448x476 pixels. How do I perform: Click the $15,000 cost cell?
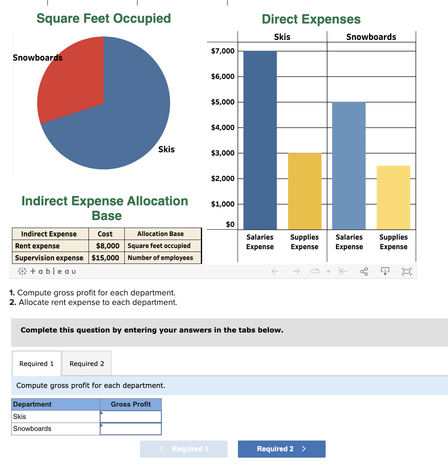[x=106, y=258]
